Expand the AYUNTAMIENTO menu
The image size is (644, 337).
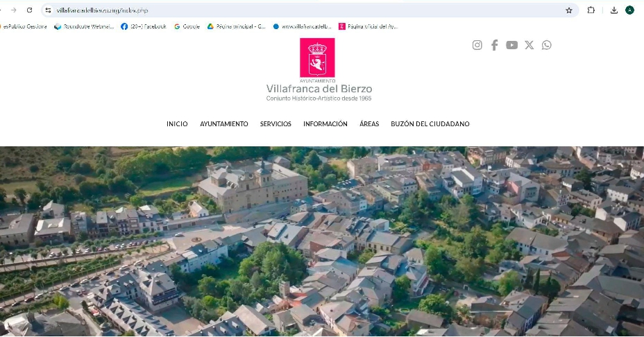(x=223, y=124)
